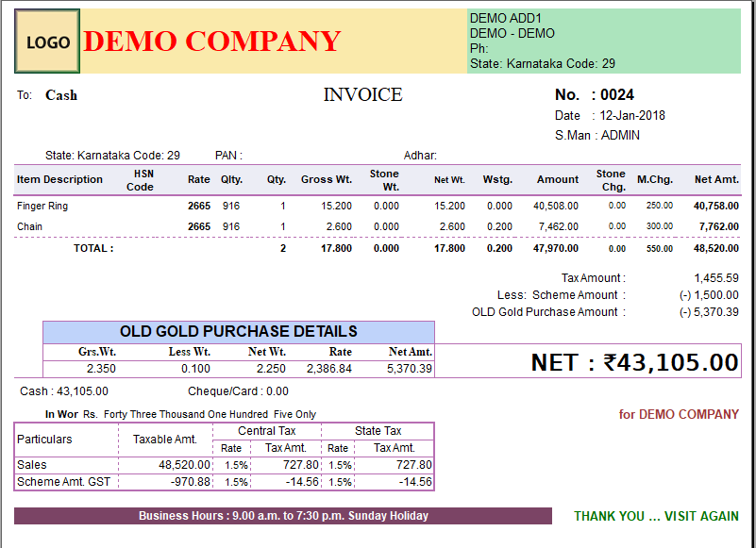Click the Cash : 43,105.00 payment line

64,391
